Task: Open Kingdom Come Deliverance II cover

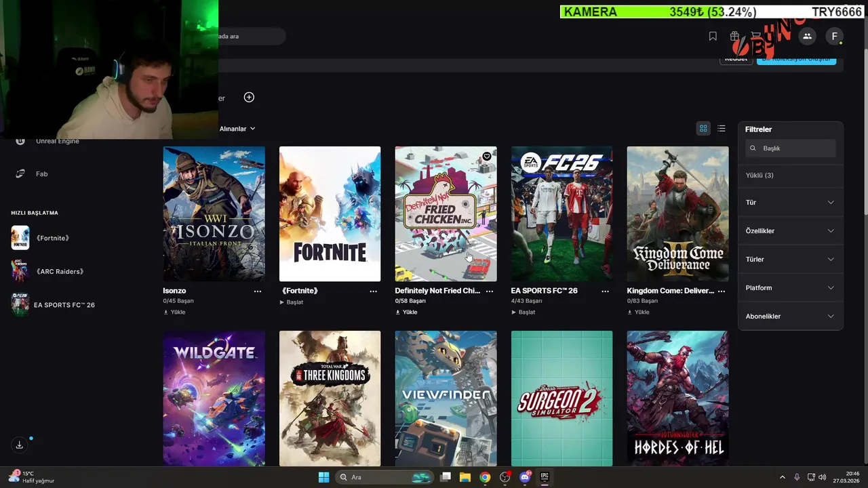Action: [x=677, y=213]
